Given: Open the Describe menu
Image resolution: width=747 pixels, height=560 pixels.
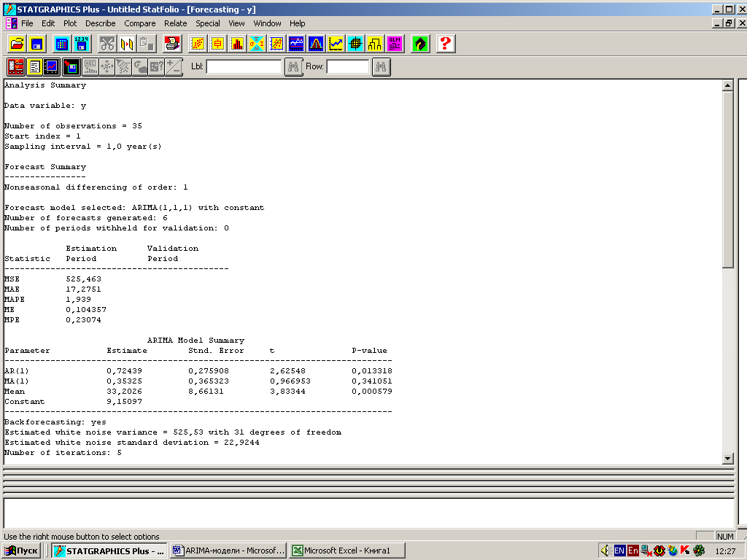Looking at the screenshot, I should (x=101, y=23).
